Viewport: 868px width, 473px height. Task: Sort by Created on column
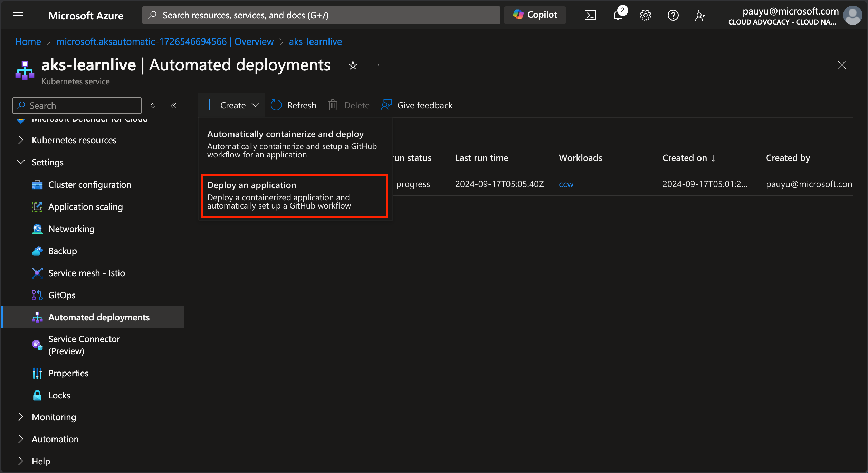click(x=689, y=158)
